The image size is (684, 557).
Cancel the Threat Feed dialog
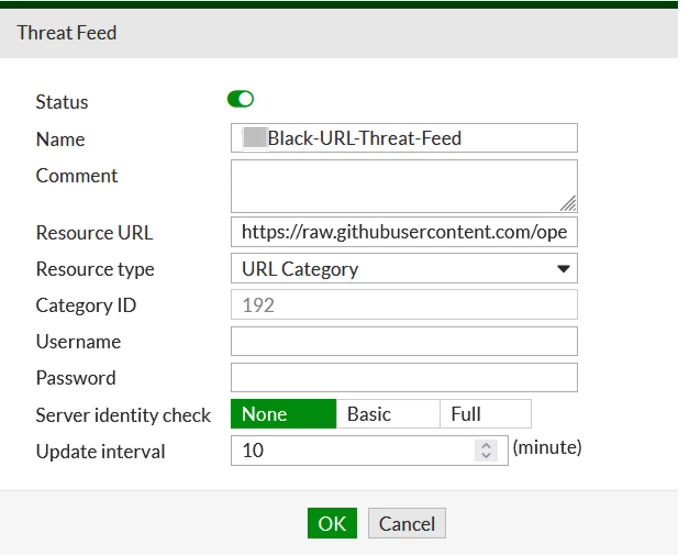[407, 523]
